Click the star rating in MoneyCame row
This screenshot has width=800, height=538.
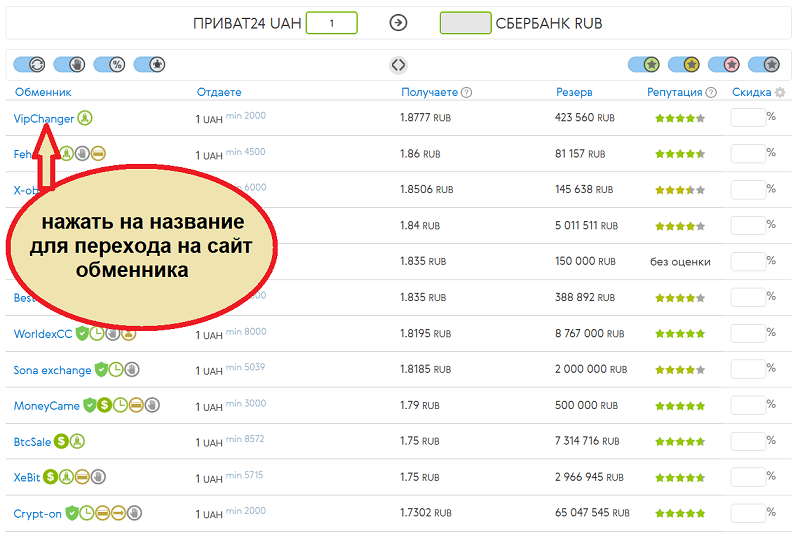pos(680,406)
